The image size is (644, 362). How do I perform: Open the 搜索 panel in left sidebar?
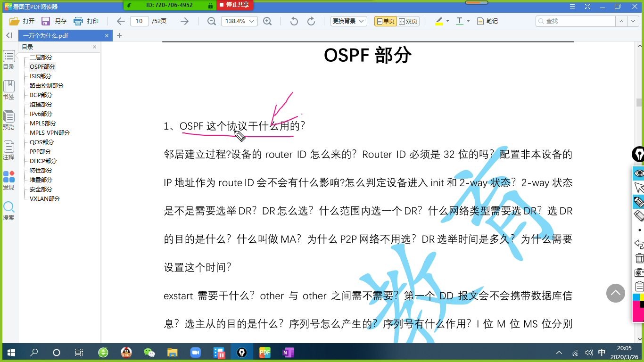pyautogui.click(x=8, y=210)
